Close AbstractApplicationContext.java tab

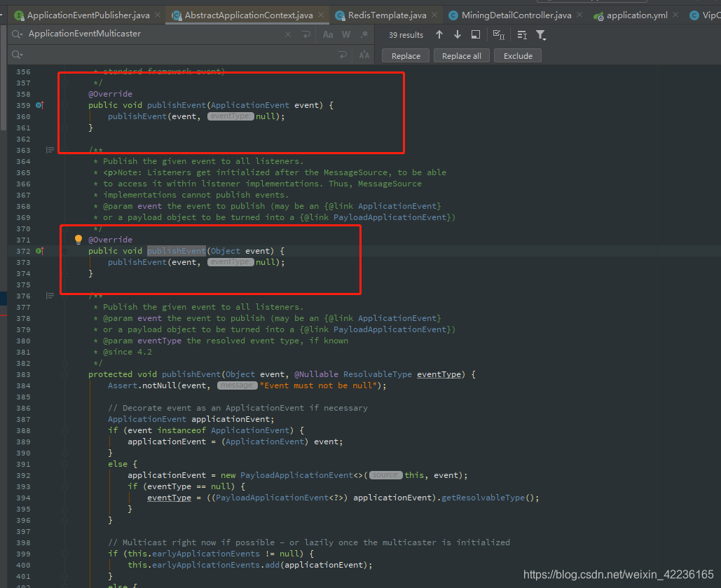(x=321, y=15)
